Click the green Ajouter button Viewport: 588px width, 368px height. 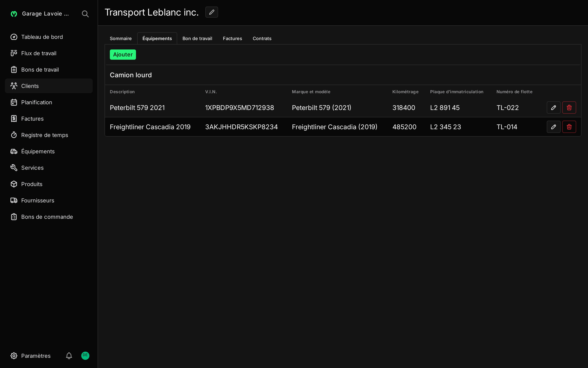[123, 55]
